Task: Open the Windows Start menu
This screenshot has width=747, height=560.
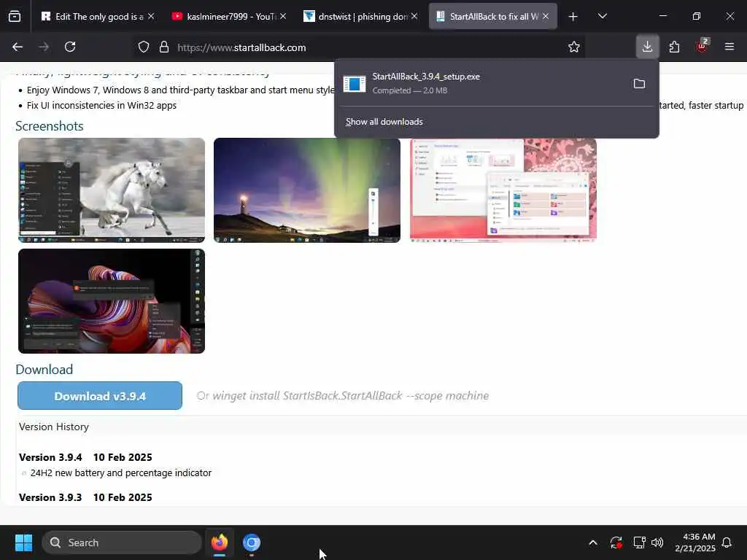Action: coord(23,542)
